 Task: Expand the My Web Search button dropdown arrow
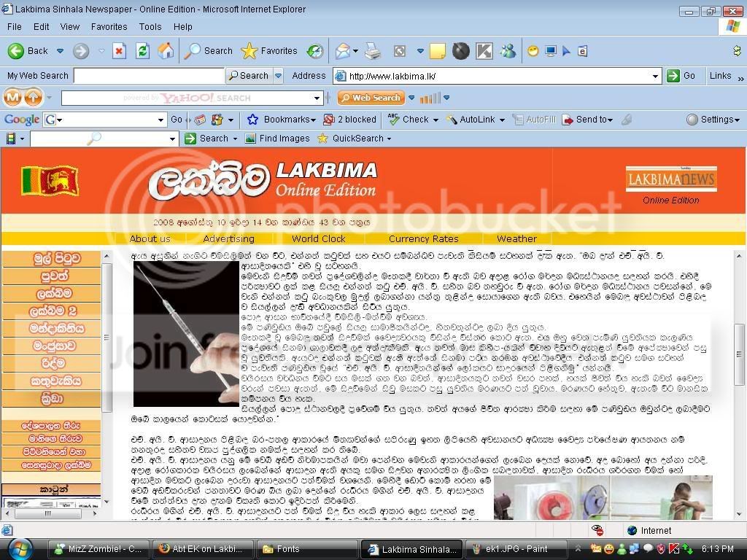tap(278, 76)
